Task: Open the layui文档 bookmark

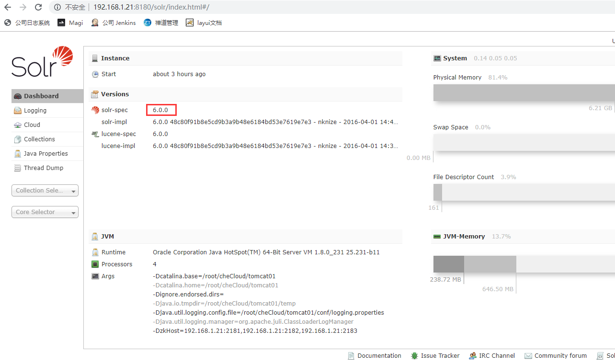Action: 204,23
